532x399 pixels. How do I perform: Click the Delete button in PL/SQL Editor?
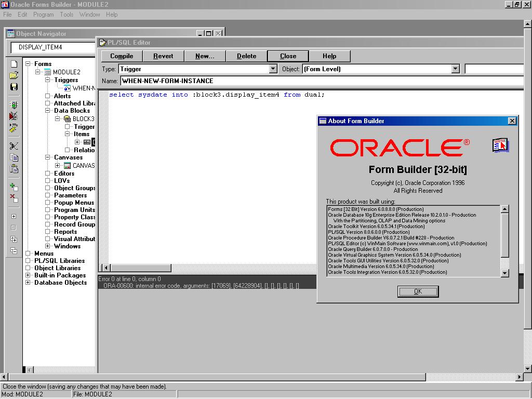point(247,56)
